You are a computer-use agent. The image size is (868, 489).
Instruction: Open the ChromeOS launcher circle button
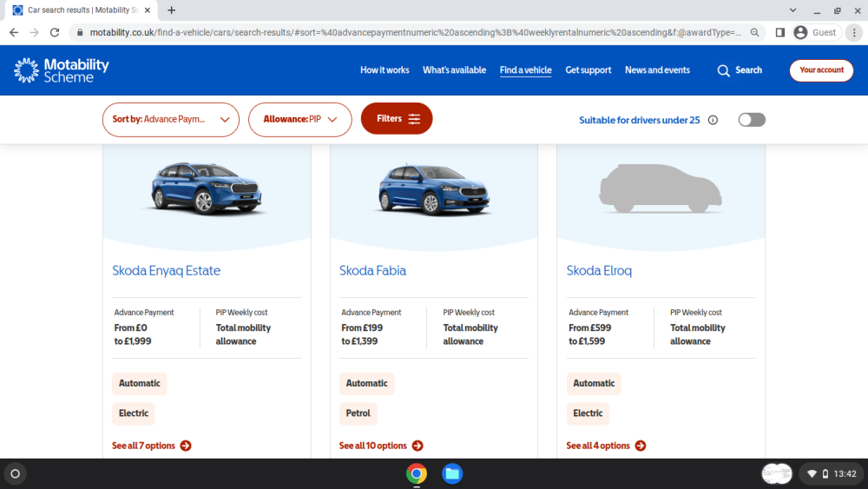click(x=16, y=474)
